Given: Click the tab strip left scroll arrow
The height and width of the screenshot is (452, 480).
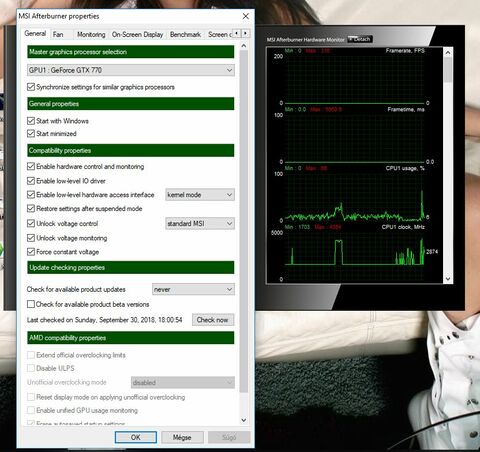Looking at the screenshot, I should [x=237, y=33].
